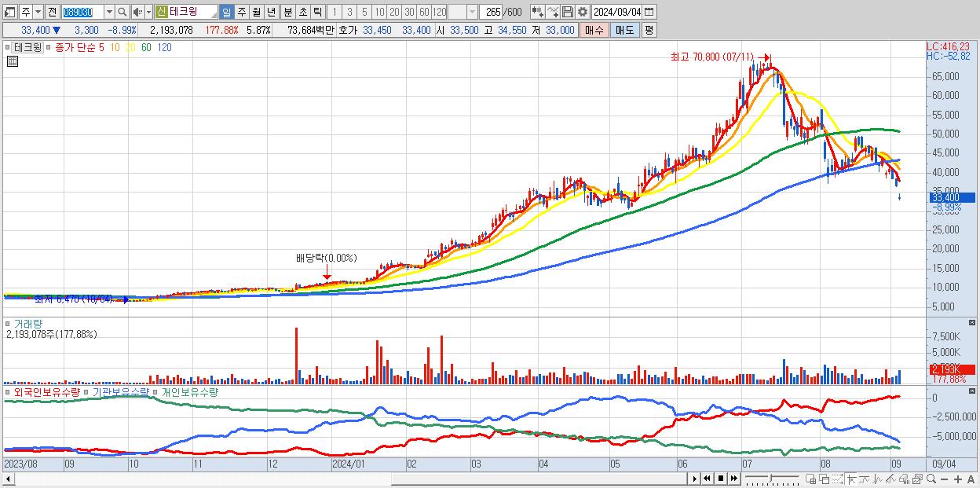
Task: Click the 매도 sell button
Action: tap(625, 30)
